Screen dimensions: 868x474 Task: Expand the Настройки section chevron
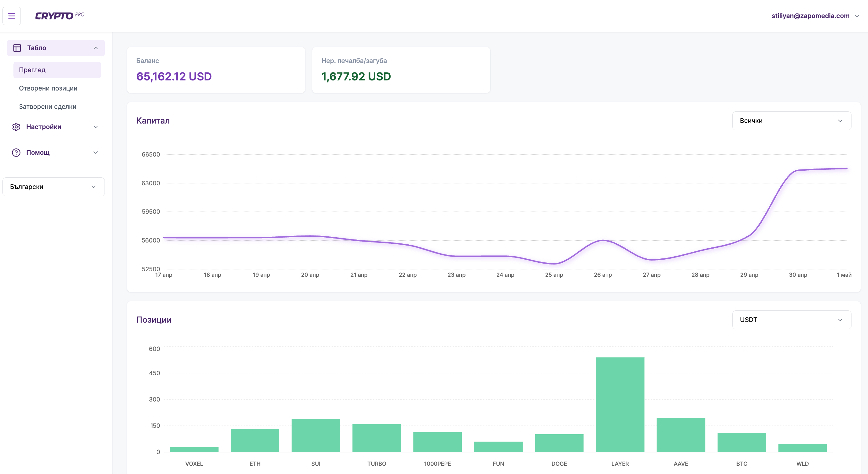(x=96, y=127)
